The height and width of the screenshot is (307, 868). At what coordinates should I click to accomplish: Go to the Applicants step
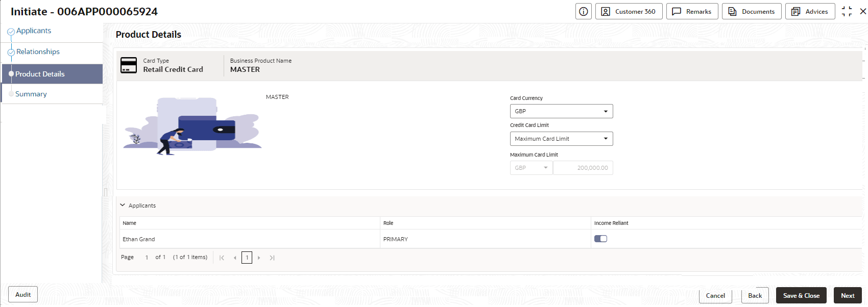[34, 31]
